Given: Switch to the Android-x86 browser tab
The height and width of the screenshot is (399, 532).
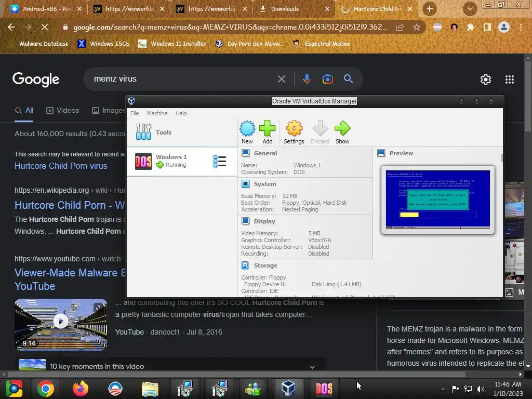Looking at the screenshot, I should coord(46,9).
